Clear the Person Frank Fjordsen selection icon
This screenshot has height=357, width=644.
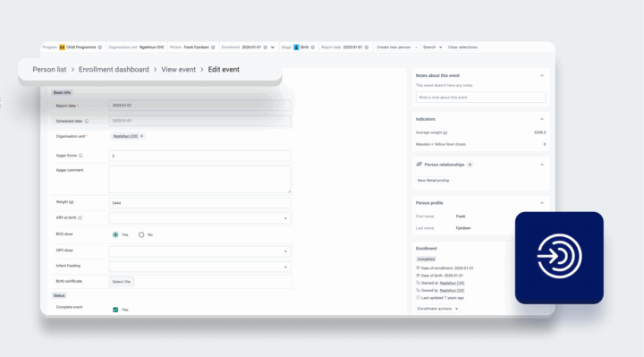[213, 47]
